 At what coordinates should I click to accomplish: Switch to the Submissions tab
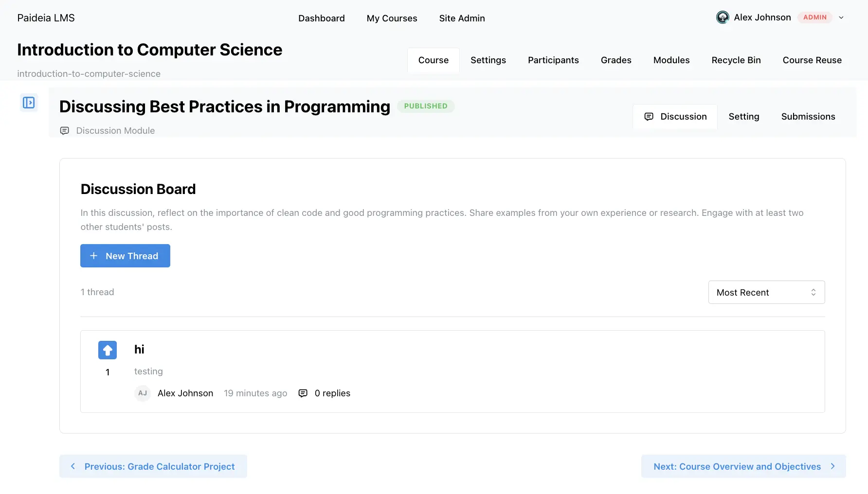coord(808,117)
